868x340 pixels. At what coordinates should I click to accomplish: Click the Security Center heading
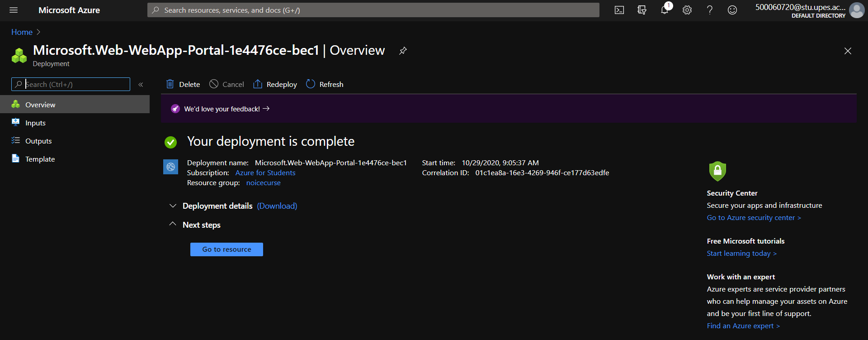point(732,193)
